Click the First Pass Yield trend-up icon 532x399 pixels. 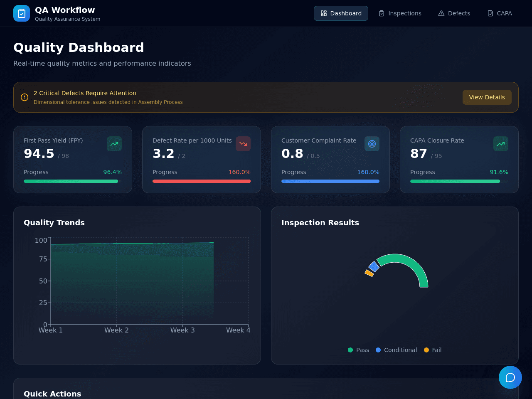[114, 144]
